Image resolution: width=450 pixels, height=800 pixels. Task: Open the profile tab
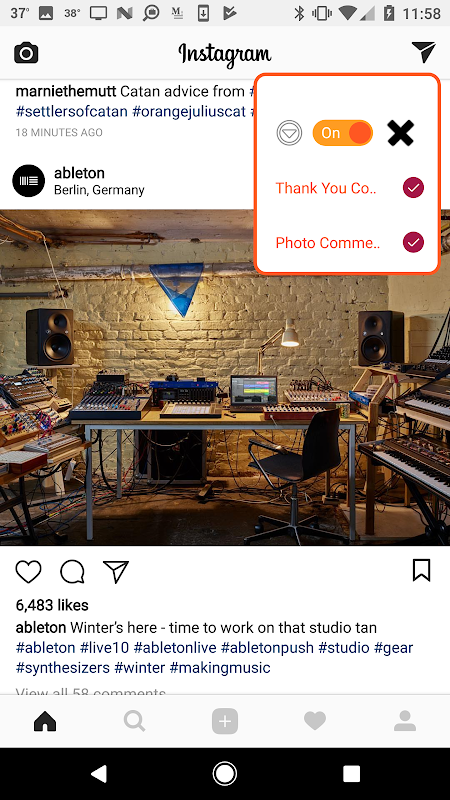tap(405, 721)
